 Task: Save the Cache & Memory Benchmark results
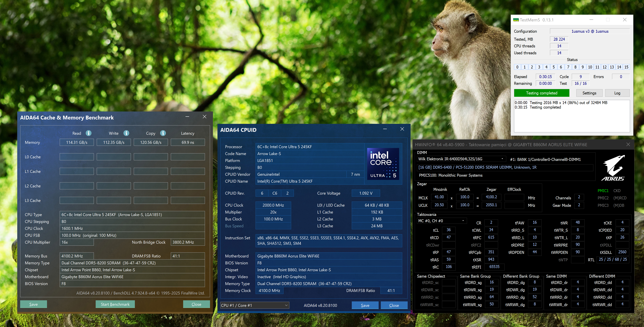[x=34, y=304]
